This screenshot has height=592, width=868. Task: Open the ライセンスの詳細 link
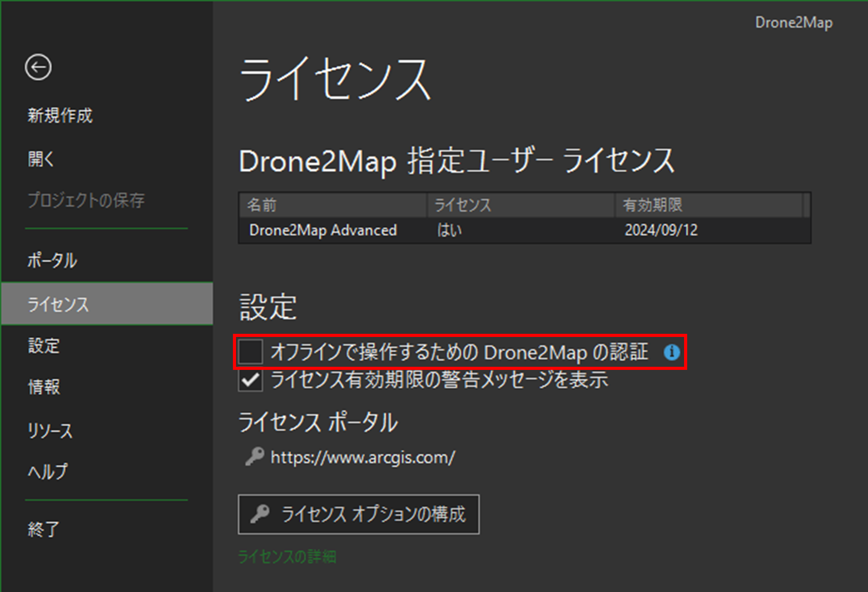(287, 556)
